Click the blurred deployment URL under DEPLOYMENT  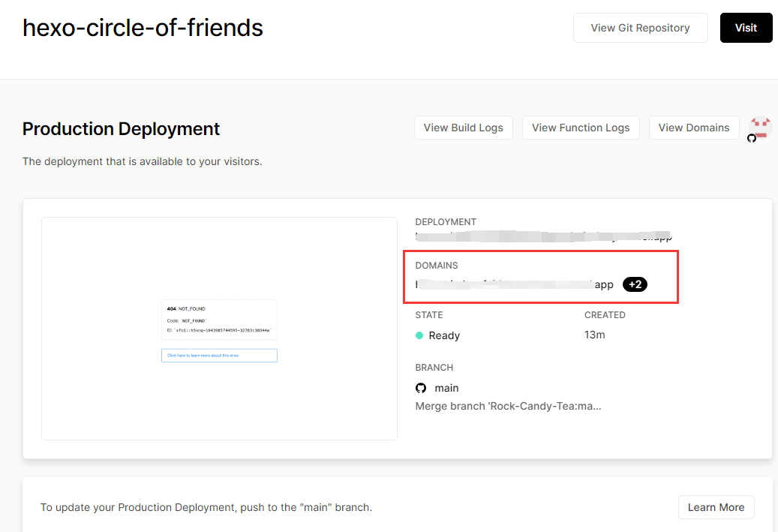click(x=543, y=236)
